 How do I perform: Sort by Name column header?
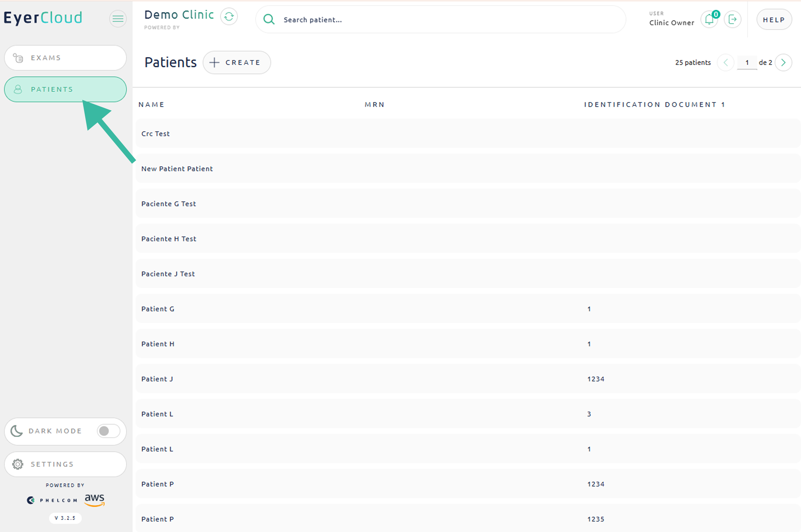(151, 104)
